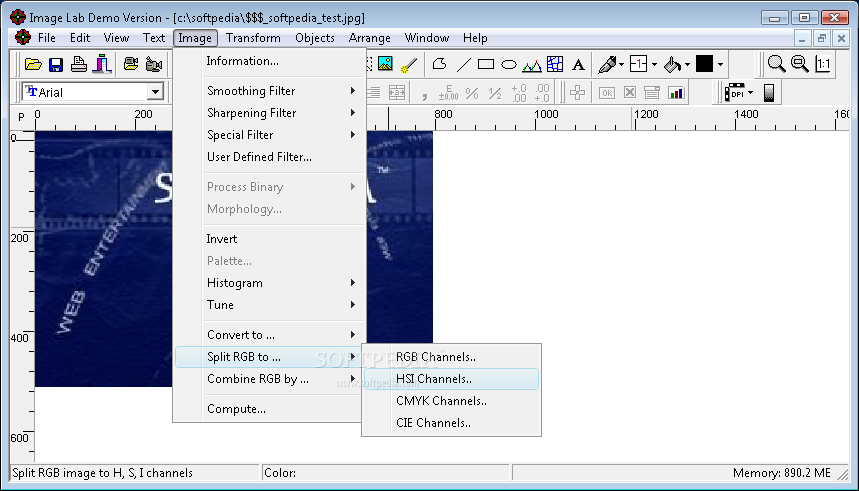Expand the Histogram submenu
Image resolution: width=859 pixels, height=491 pixels.
pos(270,283)
